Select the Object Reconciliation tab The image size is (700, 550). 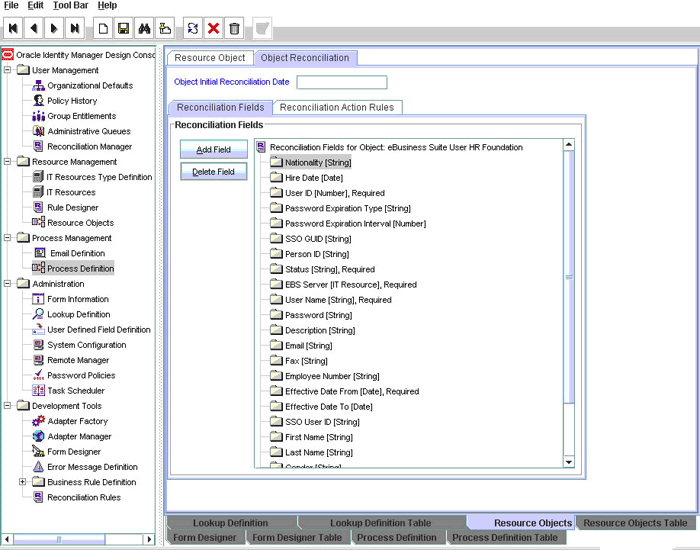click(305, 58)
